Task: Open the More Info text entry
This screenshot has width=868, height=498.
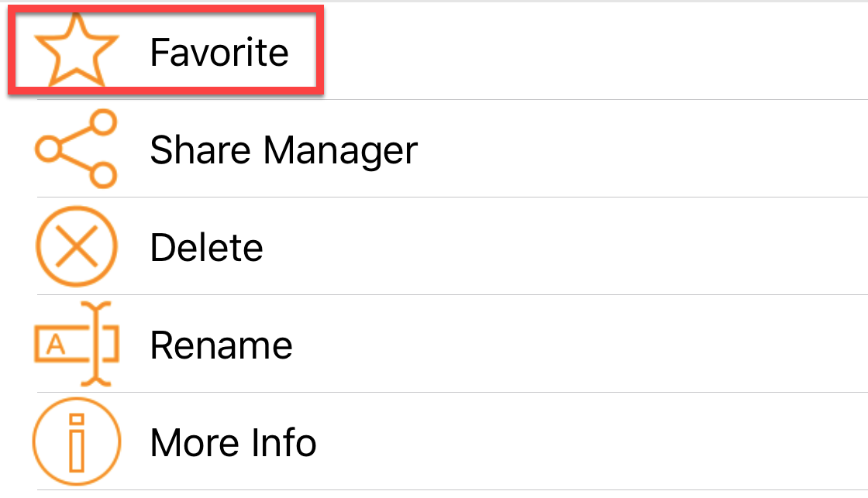Action: (233, 443)
